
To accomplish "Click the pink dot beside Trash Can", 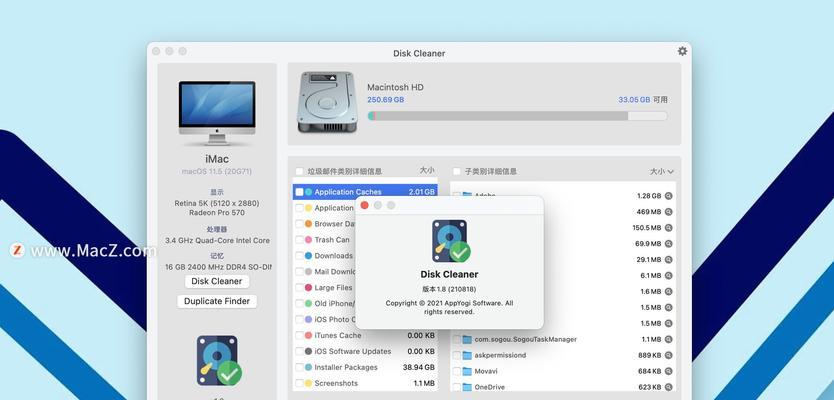I will [x=308, y=240].
